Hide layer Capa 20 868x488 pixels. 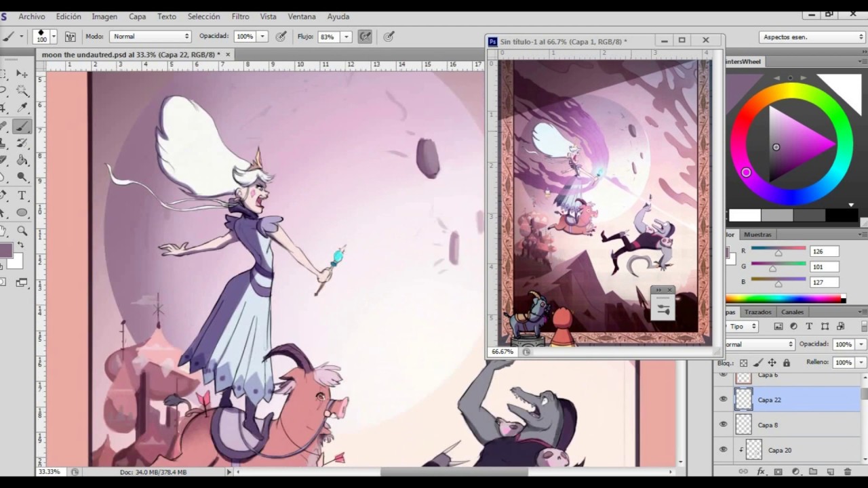click(723, 449)
